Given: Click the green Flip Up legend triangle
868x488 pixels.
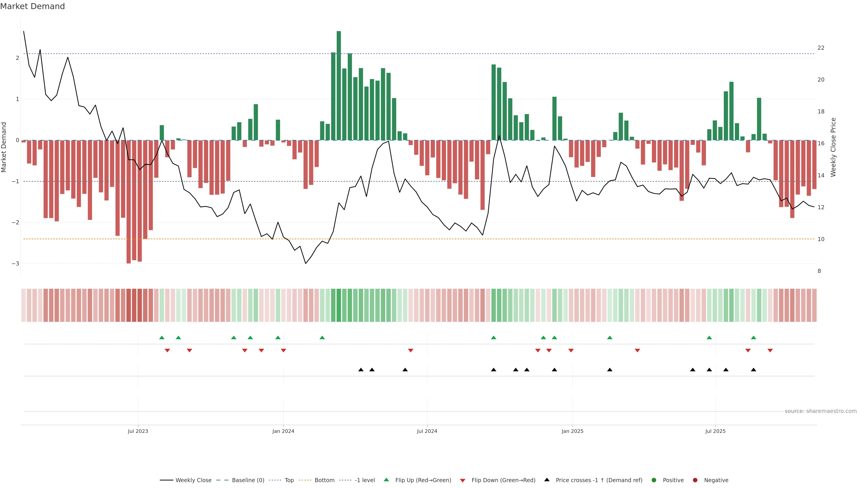Looking at the screenshot, I should point(386,480).
